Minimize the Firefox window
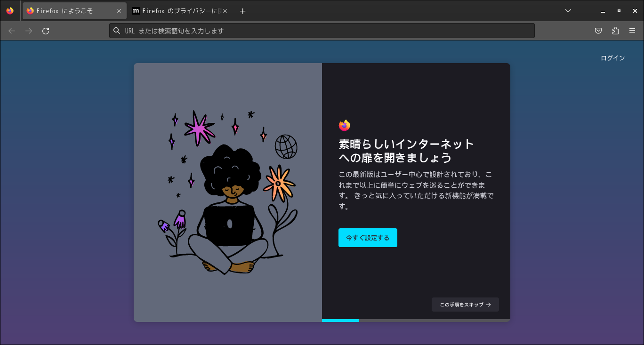This screenshot has width=644, height=345. point(603,11)
